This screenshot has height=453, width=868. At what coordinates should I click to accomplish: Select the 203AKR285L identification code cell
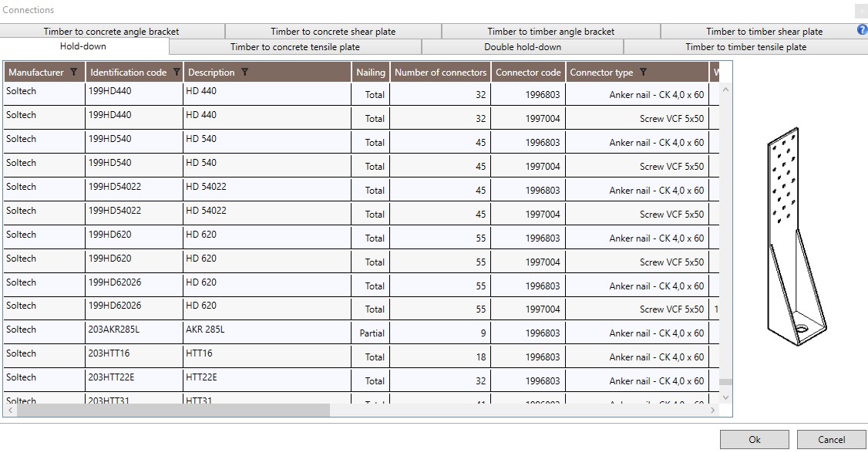click(135, 332)
